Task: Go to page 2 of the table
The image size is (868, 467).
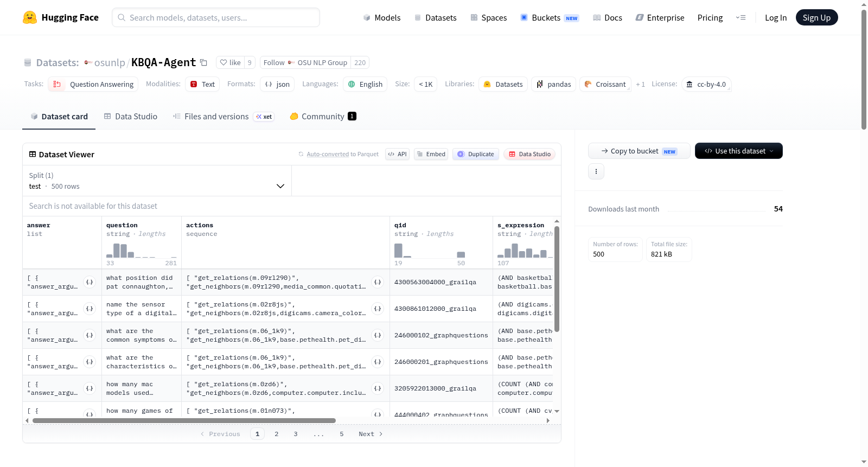Action: click(277, 434)
